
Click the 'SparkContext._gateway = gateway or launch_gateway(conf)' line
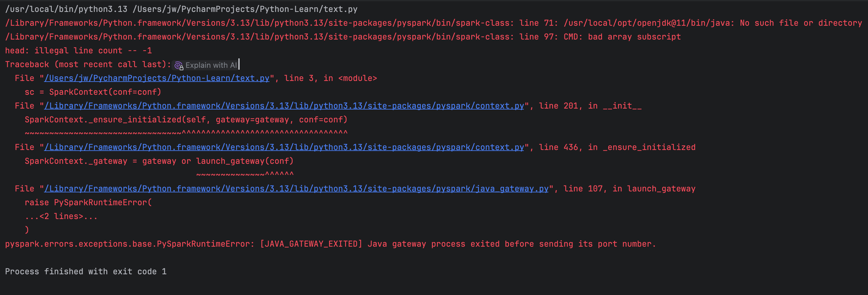click(x=159, y=161)
